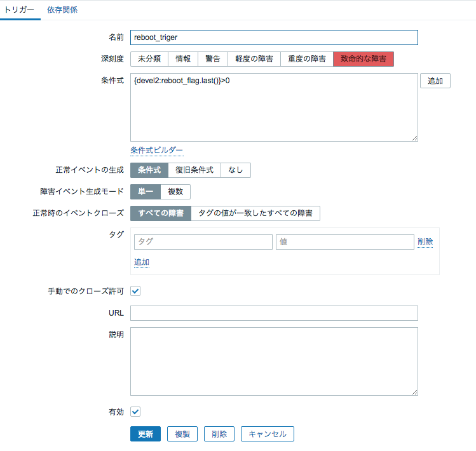Select すべての障害 for event close

coord(161,213)
